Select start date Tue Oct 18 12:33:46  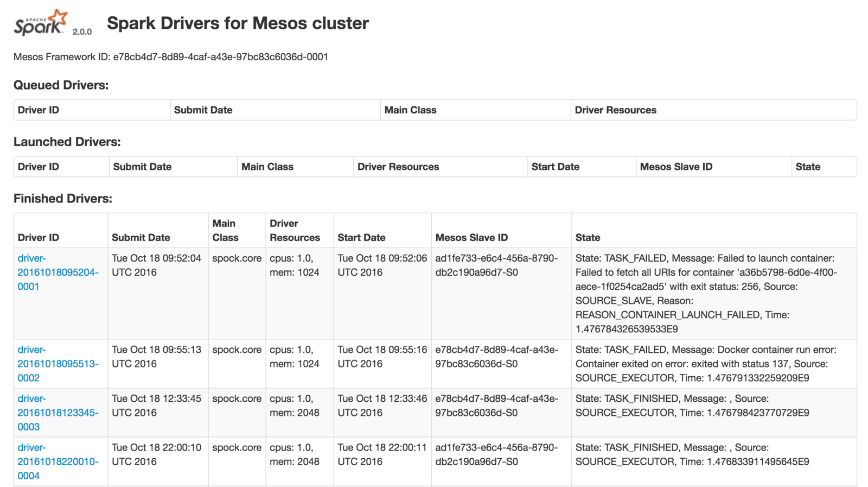[x=382, y=406]
